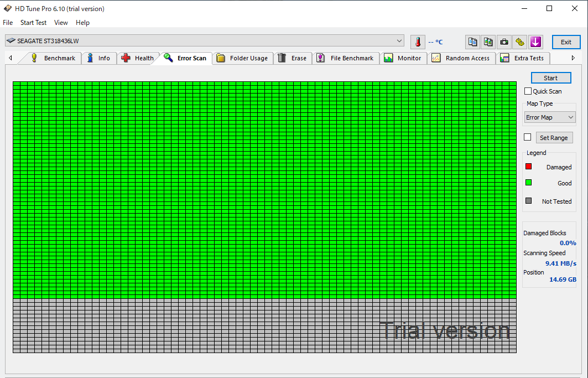This screenshot has height=378, width=588.
Task: Enable the Quick Scan checkbox
Action: click(528, 91)
